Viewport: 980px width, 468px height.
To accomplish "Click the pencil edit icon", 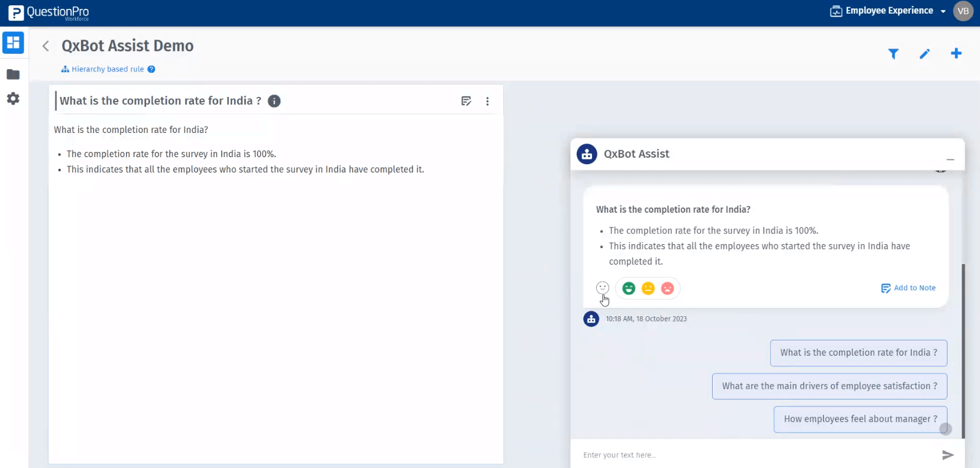I will click(x=925, y=54).
